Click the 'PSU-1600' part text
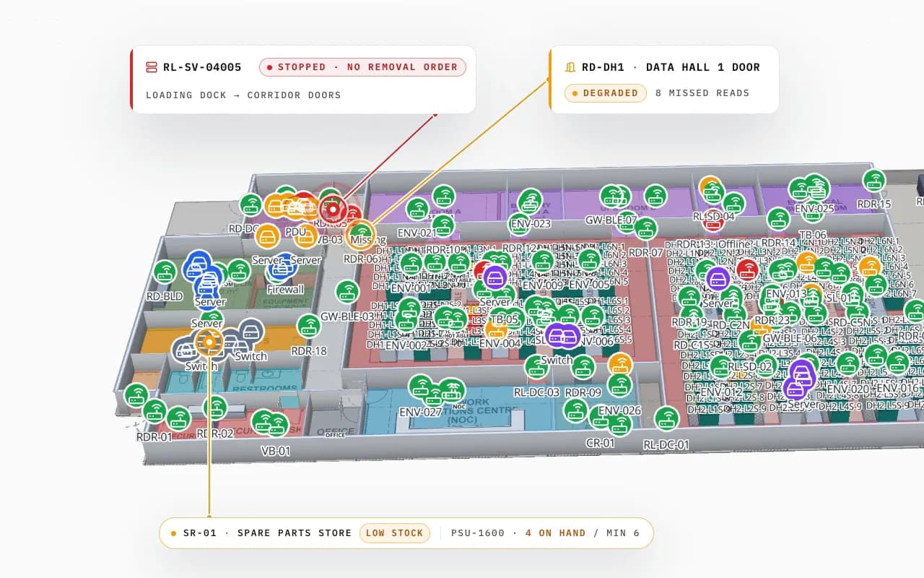Screen dimensions: 924x578 pos(478,533)
